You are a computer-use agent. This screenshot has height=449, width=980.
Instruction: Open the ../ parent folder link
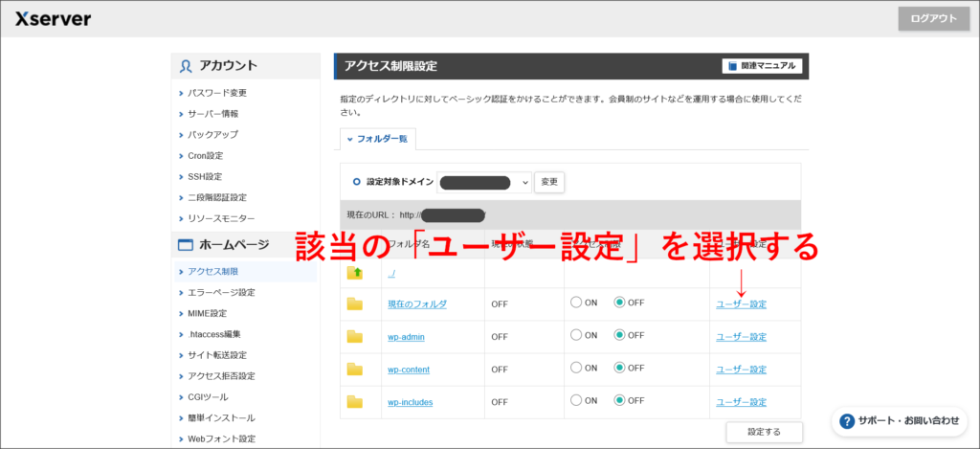click(392, 273)
